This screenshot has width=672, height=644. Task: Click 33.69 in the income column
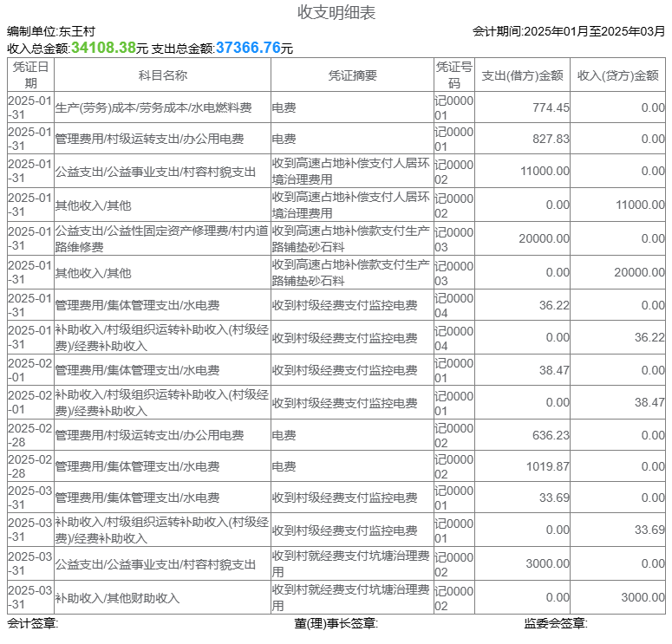tap(649, 530)
